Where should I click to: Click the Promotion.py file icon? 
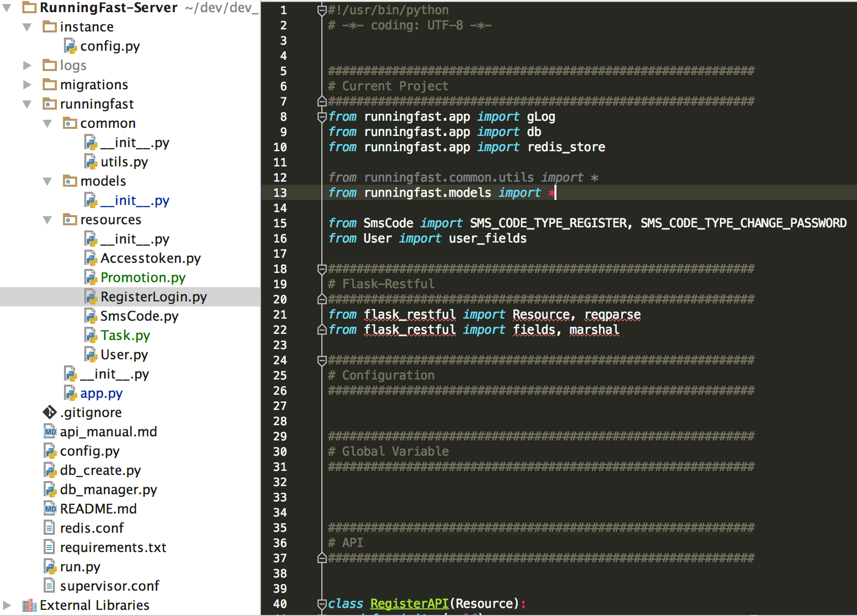(91, 277)
